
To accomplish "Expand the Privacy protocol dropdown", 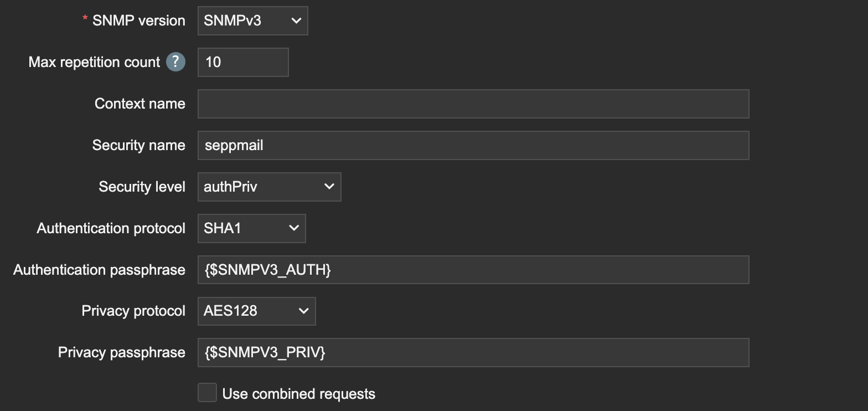I will [256, 311].
